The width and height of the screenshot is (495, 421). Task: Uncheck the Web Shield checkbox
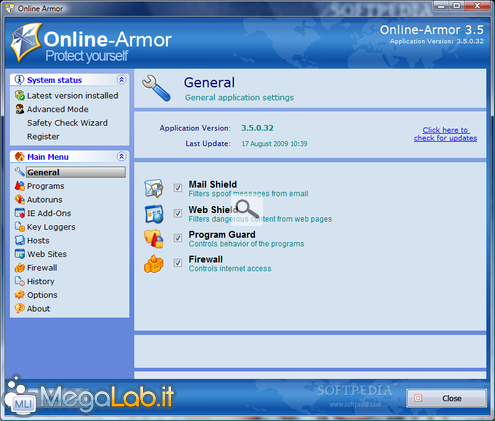tap(178, 213)
